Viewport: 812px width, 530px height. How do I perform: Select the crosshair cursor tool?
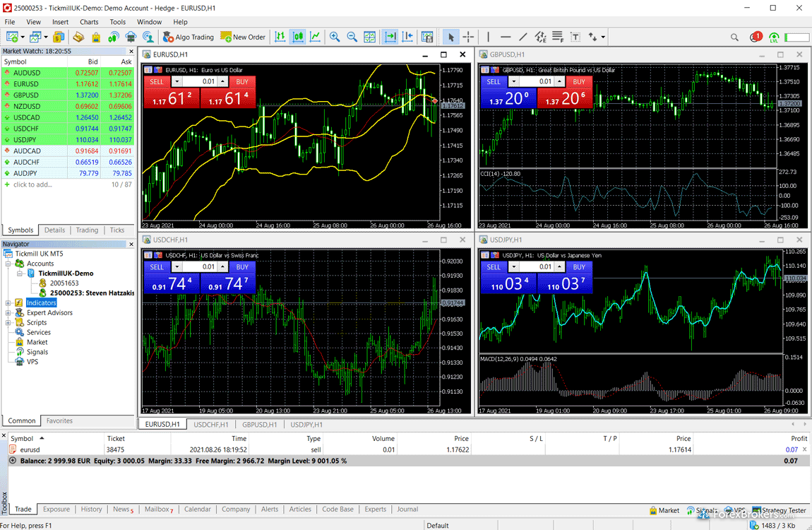[x=469, y=37]
